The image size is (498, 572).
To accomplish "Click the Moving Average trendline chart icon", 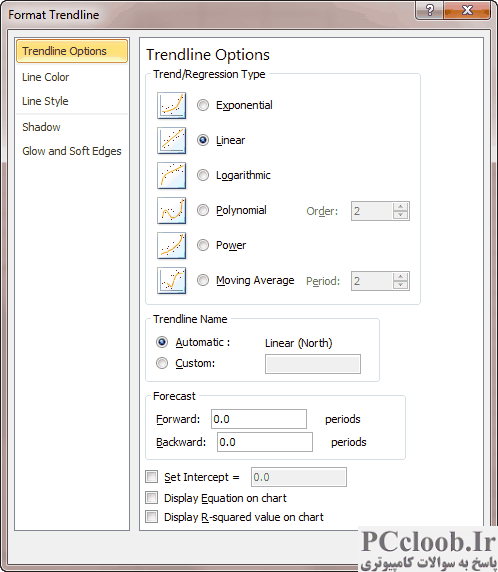I will click(x=171, y=281).
